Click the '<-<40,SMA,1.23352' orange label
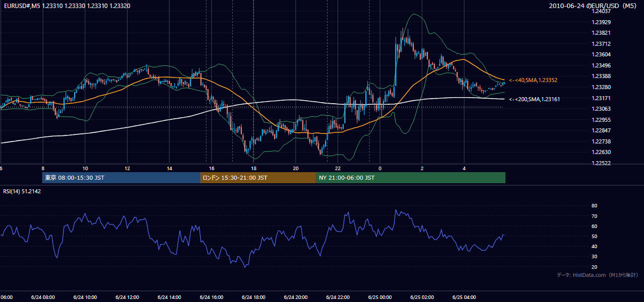 click(x=533, y=80)
